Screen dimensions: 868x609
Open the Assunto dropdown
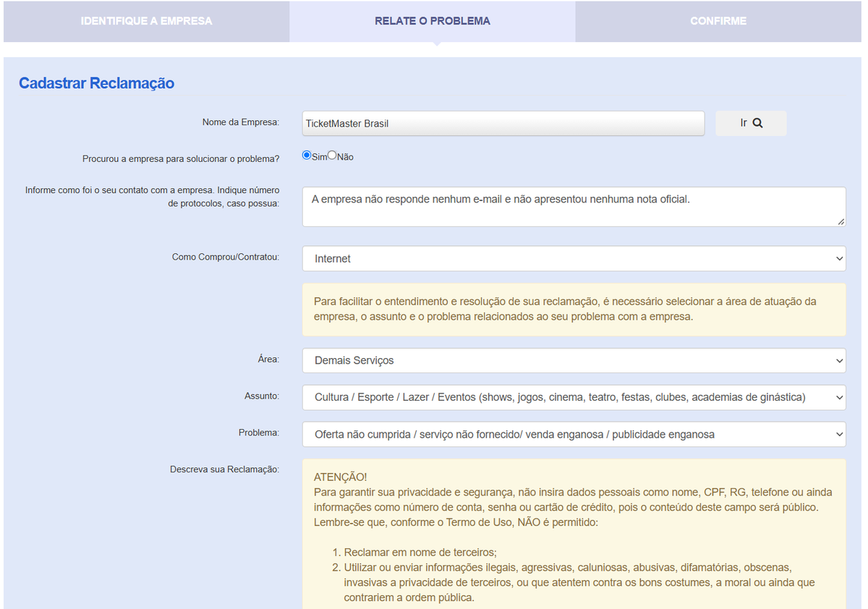click(x=574, y=397)
